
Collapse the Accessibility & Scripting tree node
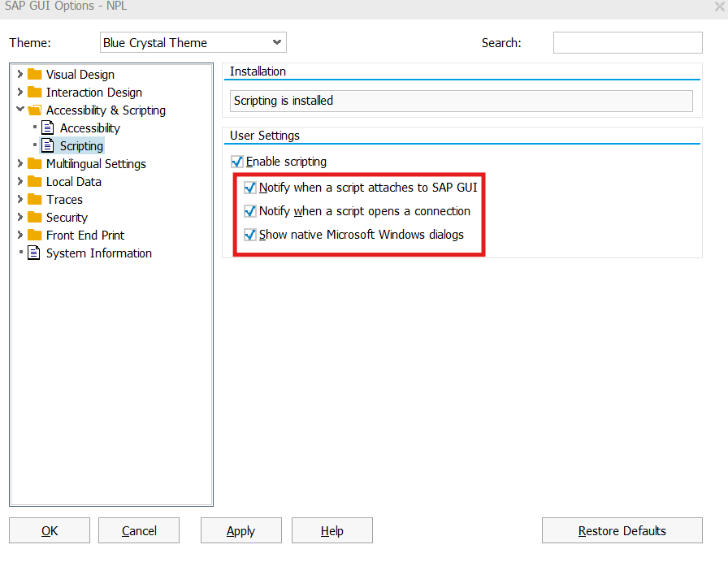pyautogui.click(x=20, y=109)
